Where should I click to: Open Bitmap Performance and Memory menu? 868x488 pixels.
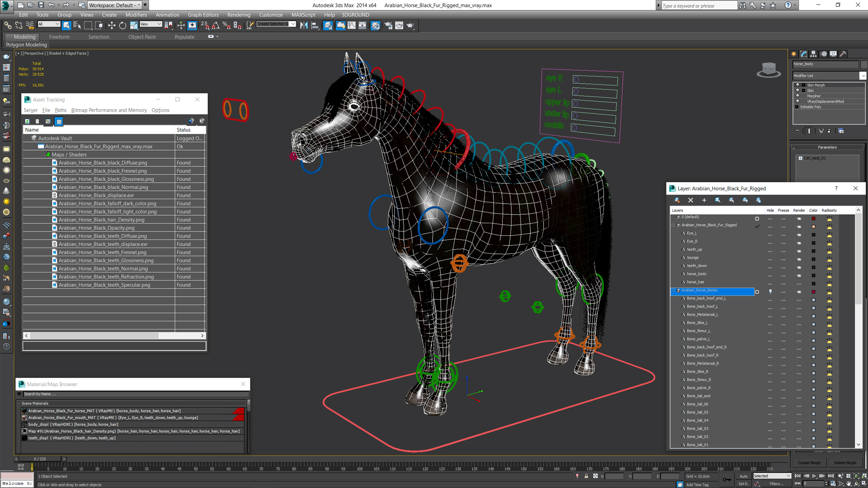(109, 110)
